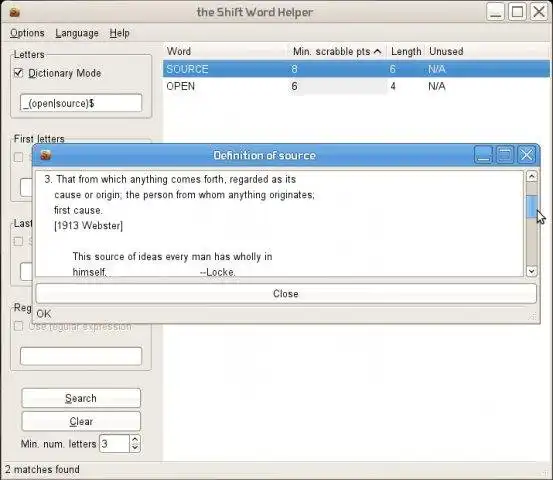Click the Shift Word Helper title bar icon

click(x=14, y=13)
